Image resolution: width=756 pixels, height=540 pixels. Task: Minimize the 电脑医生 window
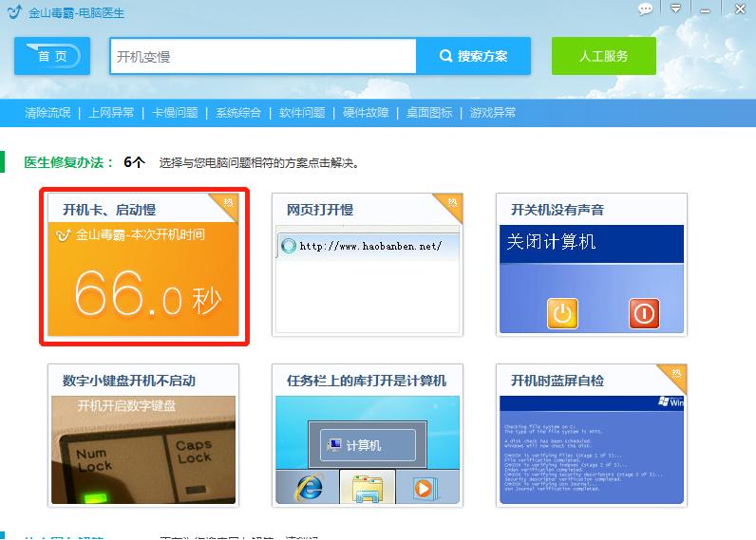[x=705, y=10]
